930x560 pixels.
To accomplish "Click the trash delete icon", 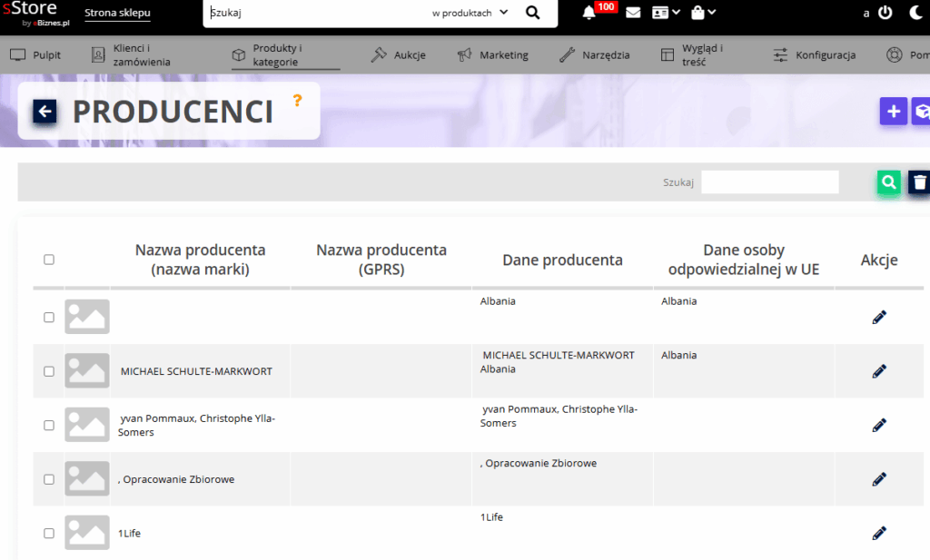I will coord(919,182).
